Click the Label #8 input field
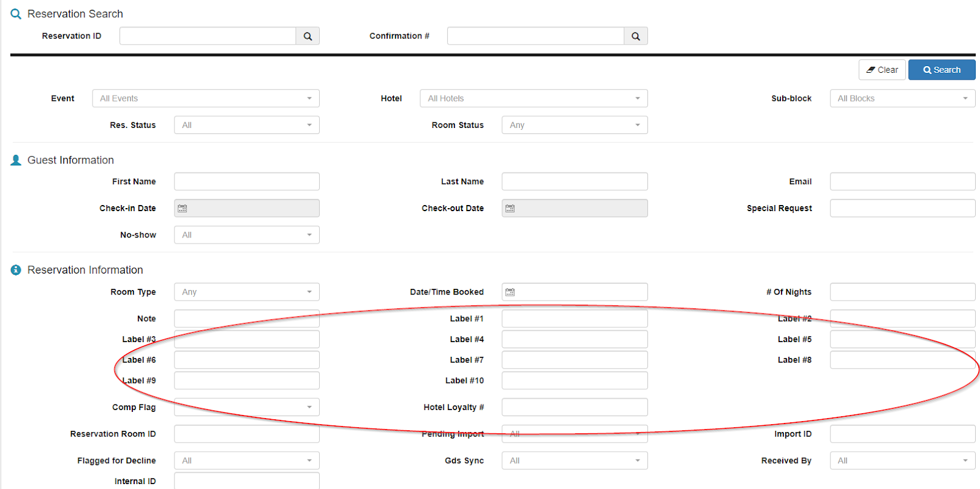This screenshot has height=489, width=980. point(903,360)
